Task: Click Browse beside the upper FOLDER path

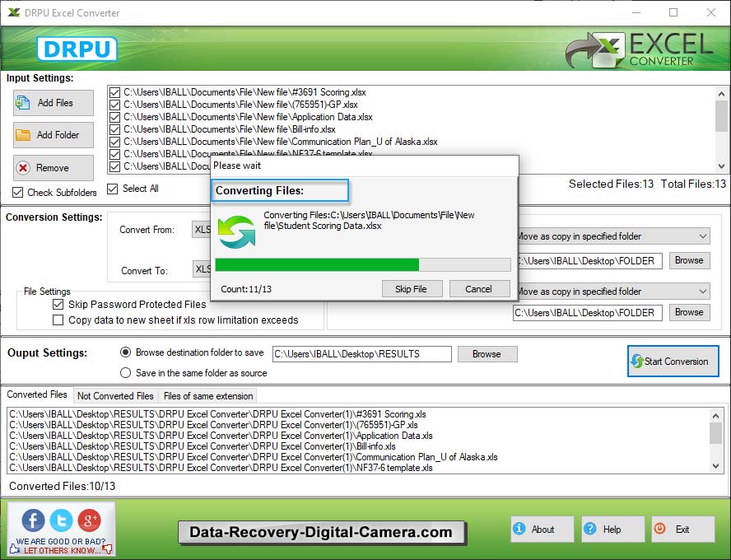Action: [689, 260]
